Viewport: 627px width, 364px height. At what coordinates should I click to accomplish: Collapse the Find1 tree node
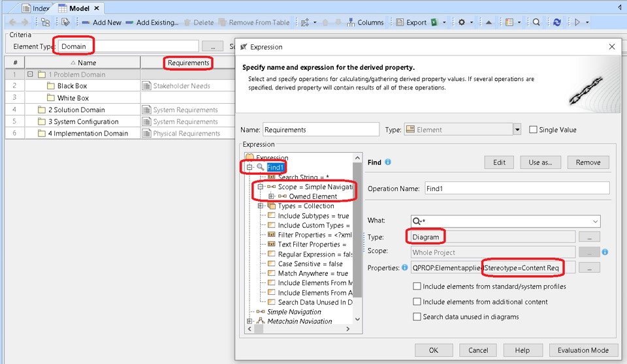pyautogui.click(x=249, y=168)
